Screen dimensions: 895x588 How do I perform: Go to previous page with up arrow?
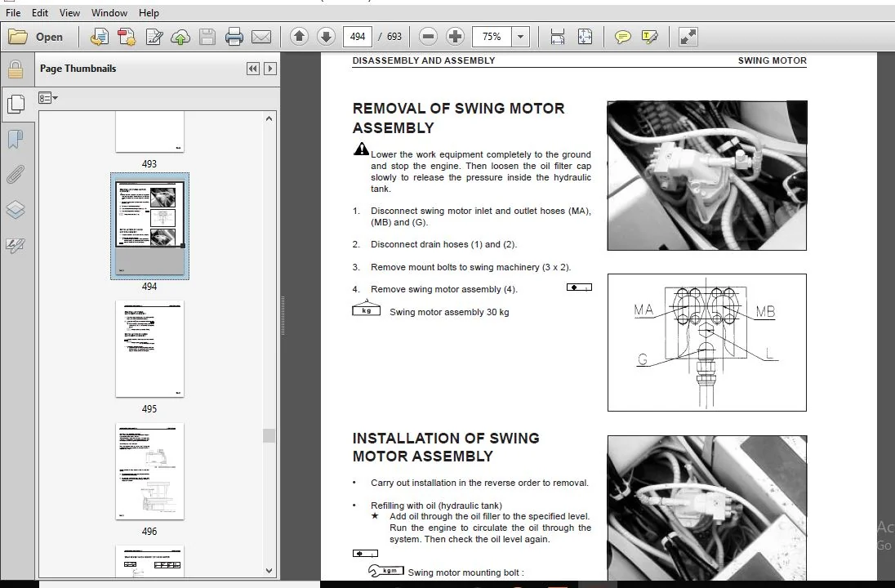(x=299, y=37)
